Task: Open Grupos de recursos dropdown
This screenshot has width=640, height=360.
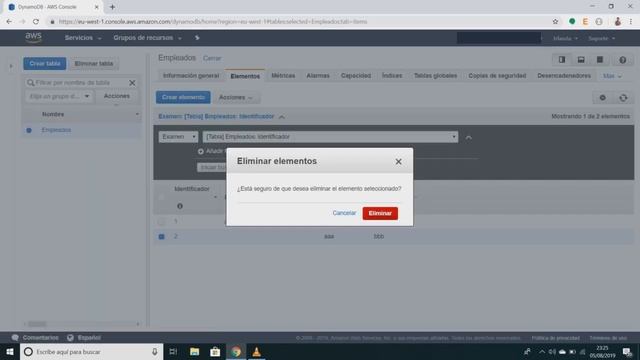Action: pos(147,38)
